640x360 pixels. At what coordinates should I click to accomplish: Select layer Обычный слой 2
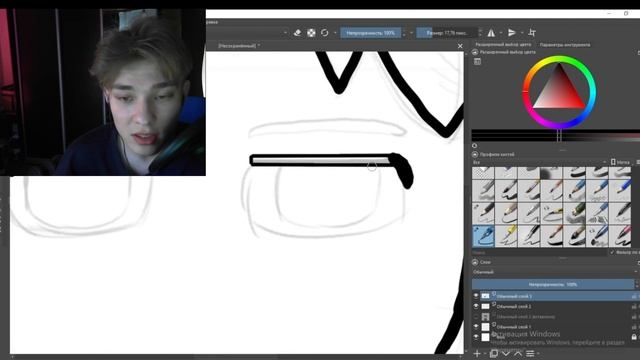click(514, 306)
